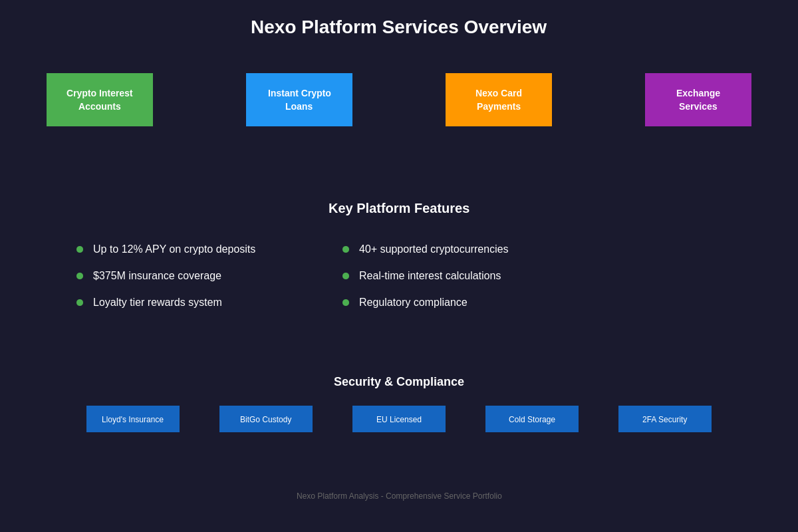Select the EU Licensed badge

pos(399,419)
